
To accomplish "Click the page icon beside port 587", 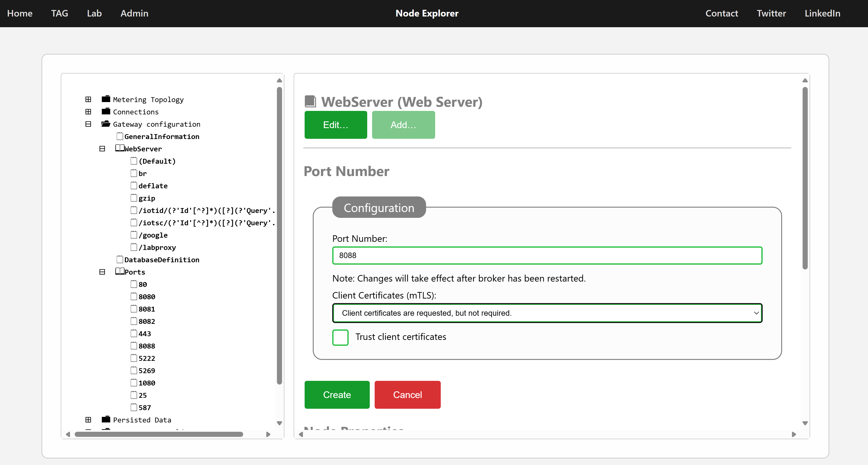I will pyautogui.click(x=134, y=407).
